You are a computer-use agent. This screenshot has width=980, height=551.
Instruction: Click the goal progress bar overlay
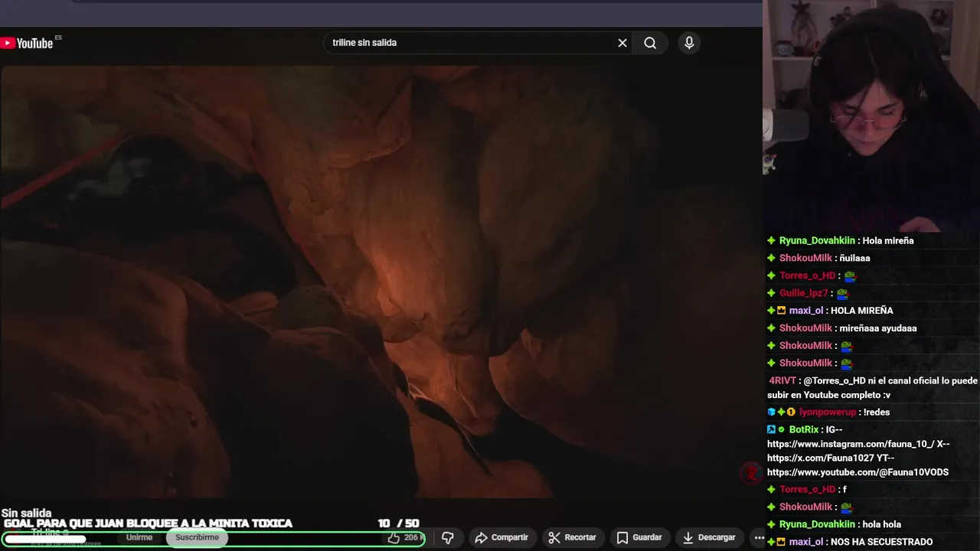(x=213, y=540)
